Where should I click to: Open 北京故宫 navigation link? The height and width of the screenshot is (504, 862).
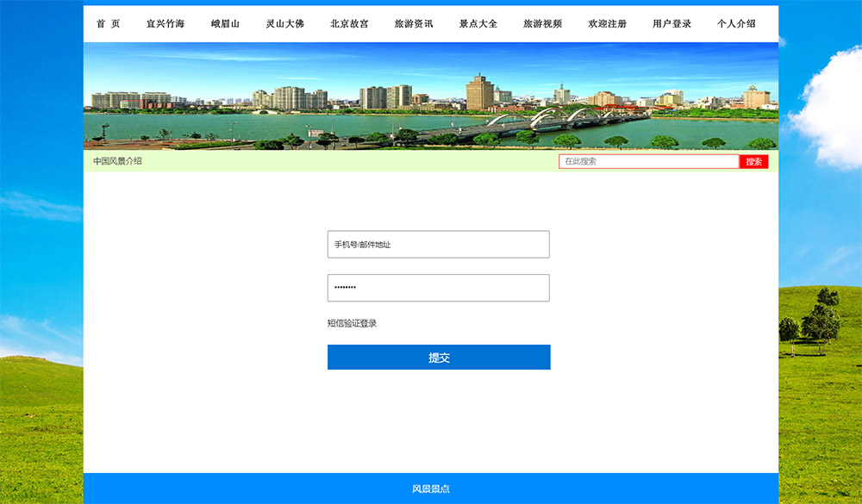coord(349,23)
